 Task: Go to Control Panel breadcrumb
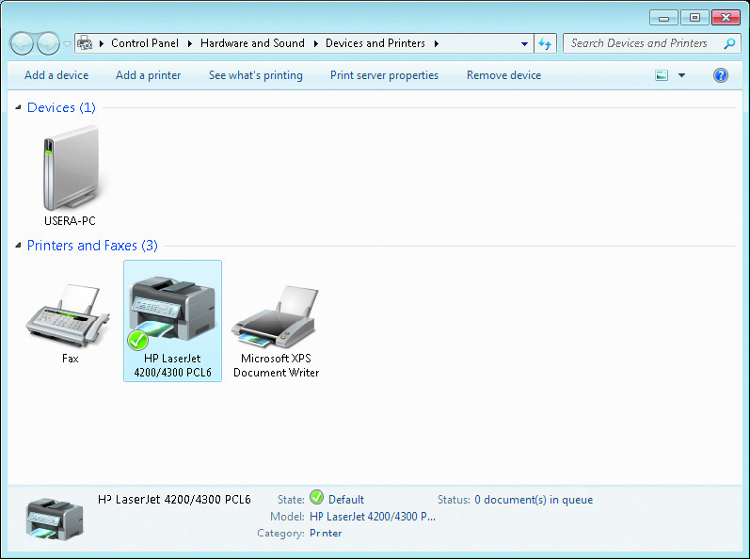(x=145, y=43)
